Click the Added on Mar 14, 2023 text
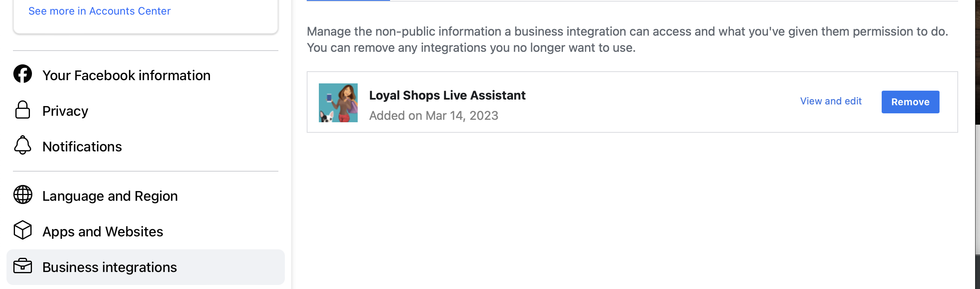The image size is (980, 289). [x=434, y=116]
